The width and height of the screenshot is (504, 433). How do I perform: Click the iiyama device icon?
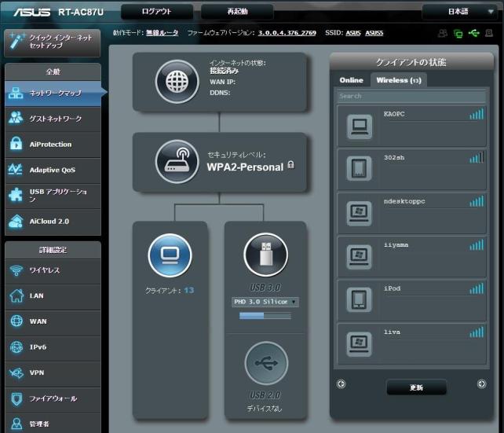coord(359,257)
